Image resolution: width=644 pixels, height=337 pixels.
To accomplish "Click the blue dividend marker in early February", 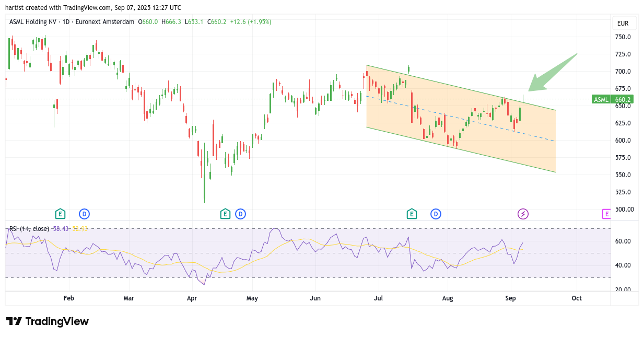I will tap(84, 214).
